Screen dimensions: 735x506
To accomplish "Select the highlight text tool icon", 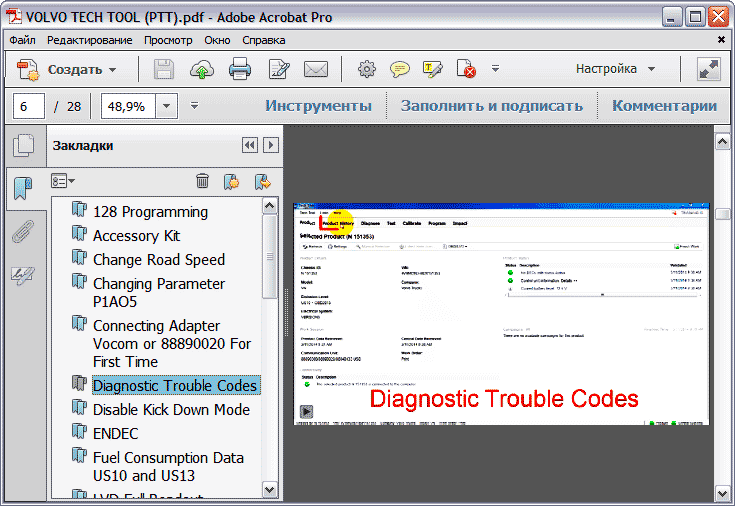I will (432, 70).
